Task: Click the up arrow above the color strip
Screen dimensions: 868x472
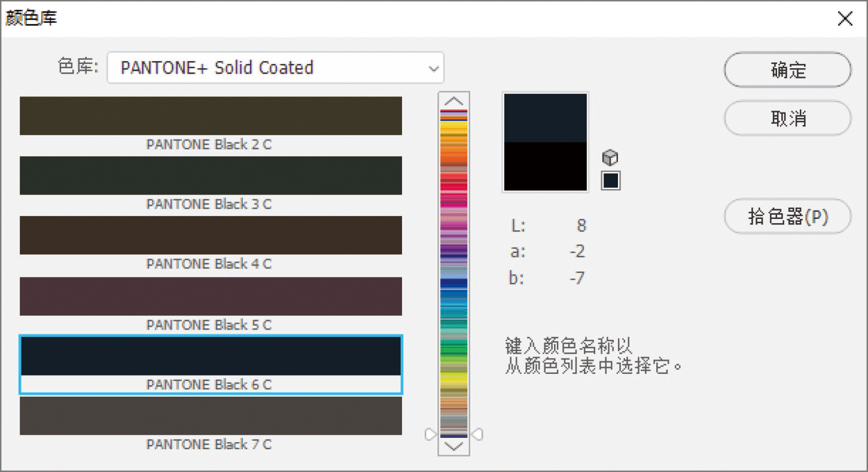Action: (x=454, y=101)
